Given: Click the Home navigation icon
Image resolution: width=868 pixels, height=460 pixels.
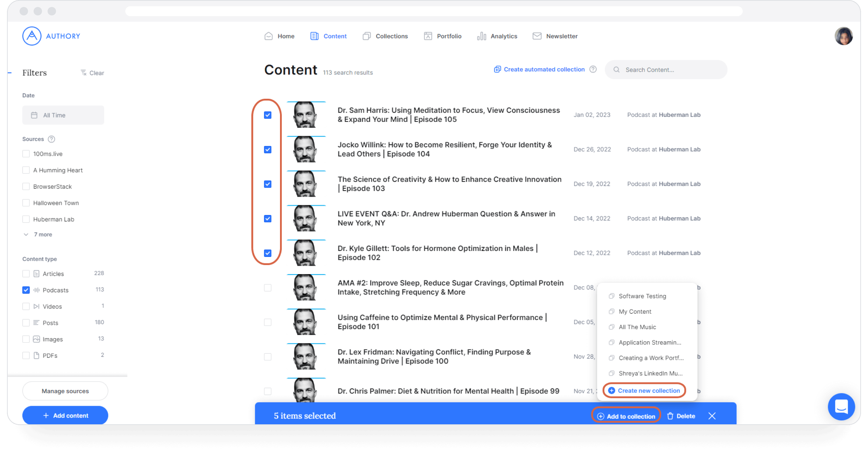Looking at the screenshot, I should (x=268, y=36).
